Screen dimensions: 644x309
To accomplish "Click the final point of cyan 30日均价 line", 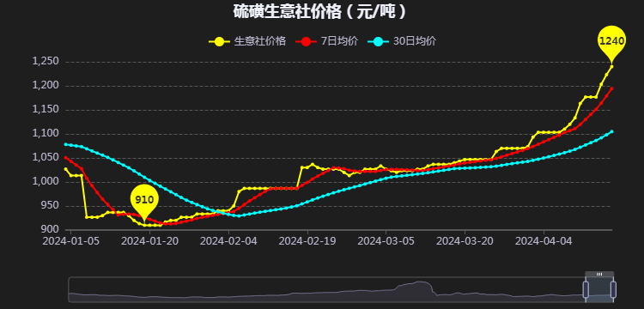I will click(x=612, y=131).
